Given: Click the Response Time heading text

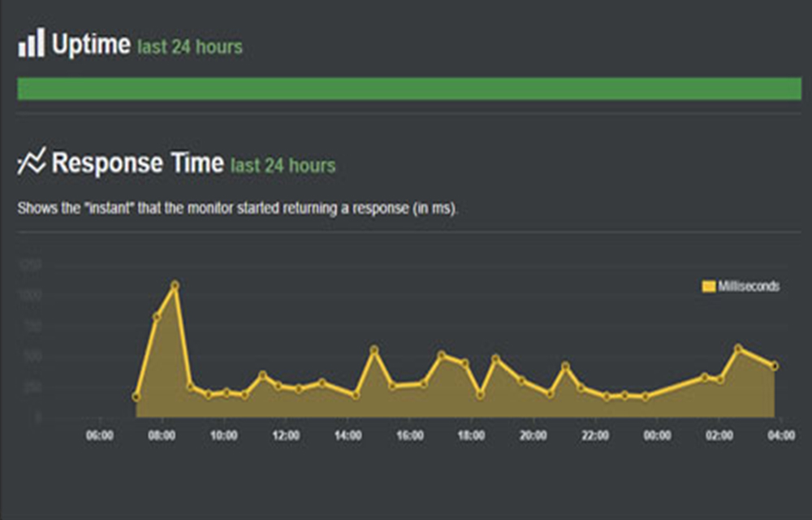Looking at the screenshot, I should (x=138, y=162).
